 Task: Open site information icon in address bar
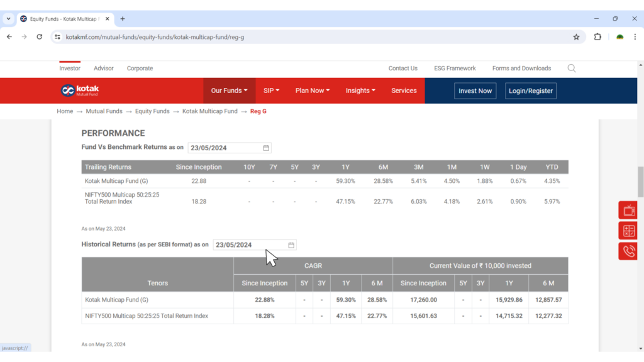(x=57, y=37)
